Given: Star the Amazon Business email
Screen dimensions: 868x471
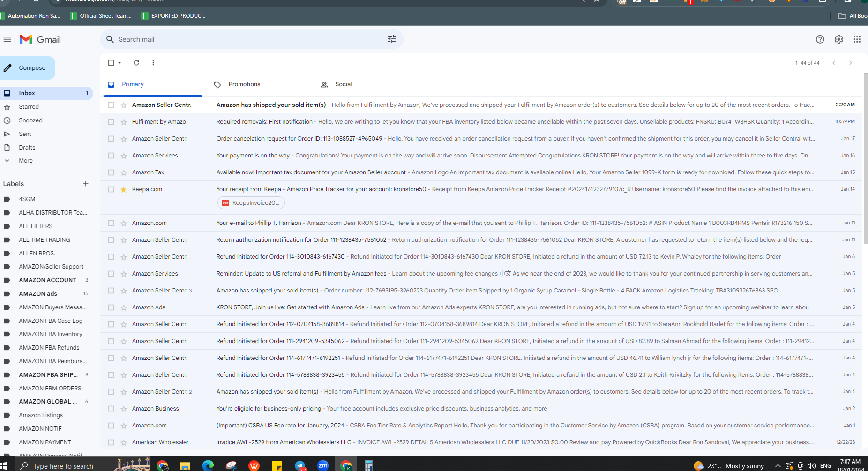Looking at the screenshot, I should (124, 409).
